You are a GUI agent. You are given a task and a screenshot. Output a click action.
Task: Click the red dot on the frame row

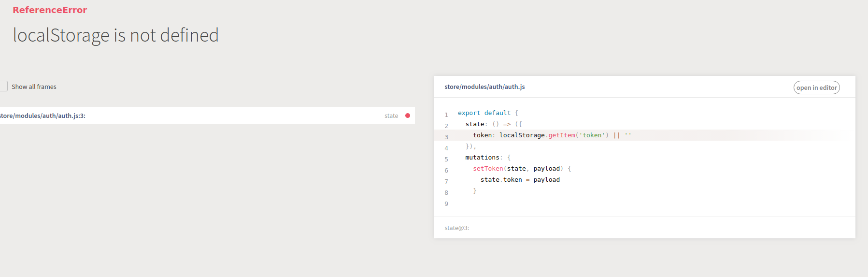click(x=408, y=116)
